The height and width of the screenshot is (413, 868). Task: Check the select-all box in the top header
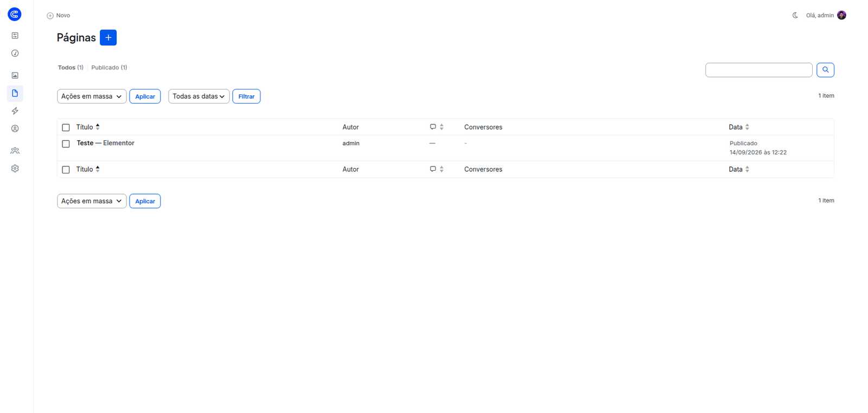66,127
